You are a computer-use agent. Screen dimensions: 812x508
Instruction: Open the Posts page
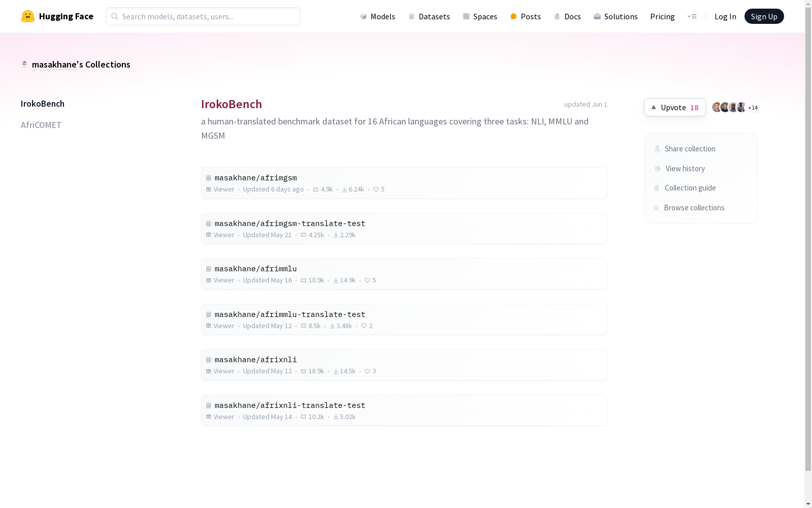tap(525, 16)
